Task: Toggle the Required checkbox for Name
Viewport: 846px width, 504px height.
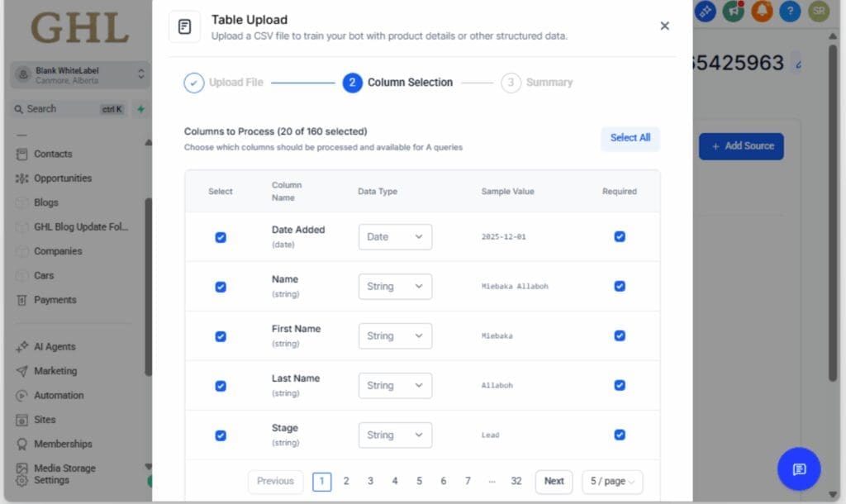Action: 620,286
